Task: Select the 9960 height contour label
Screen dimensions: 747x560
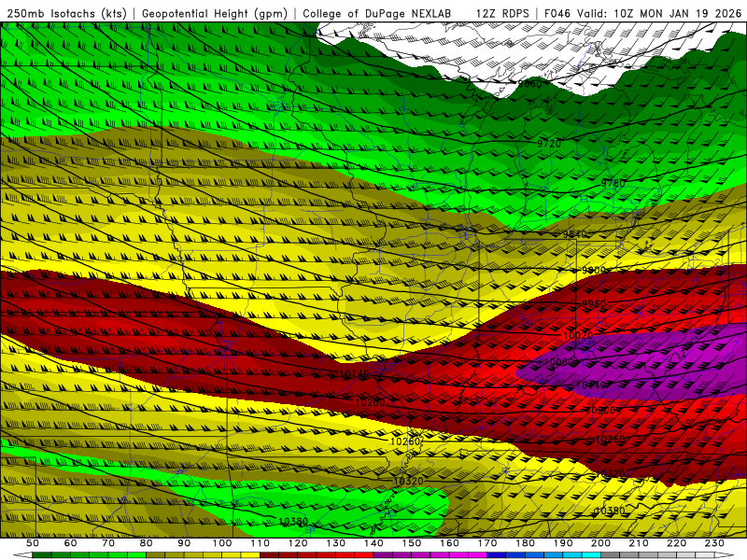Action: [x=594, y=304]
